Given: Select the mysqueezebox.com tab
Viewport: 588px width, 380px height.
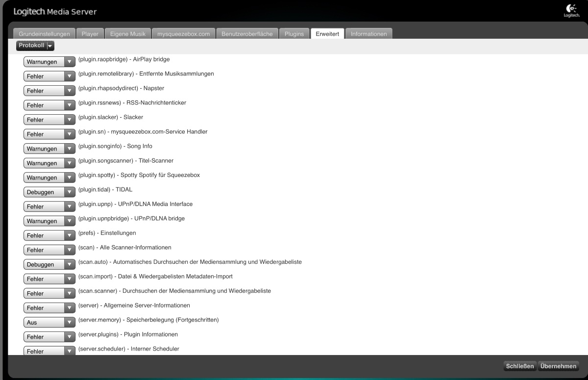Looking at the screenshot, I should pyautogui.click(x=183, y=34).
